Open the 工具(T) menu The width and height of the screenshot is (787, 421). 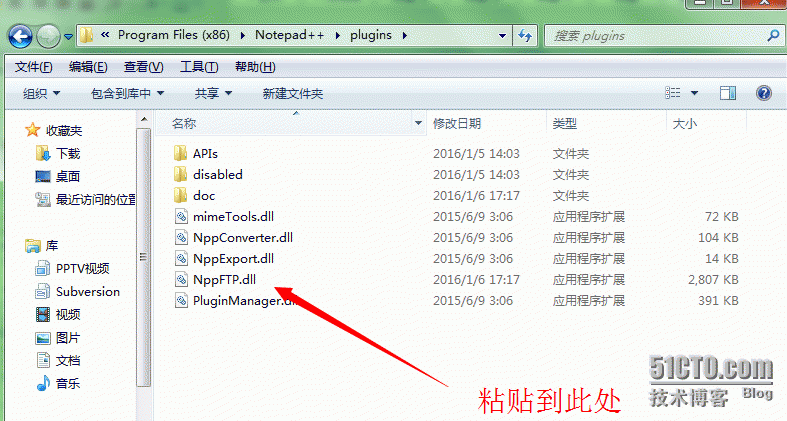(199, 67)
